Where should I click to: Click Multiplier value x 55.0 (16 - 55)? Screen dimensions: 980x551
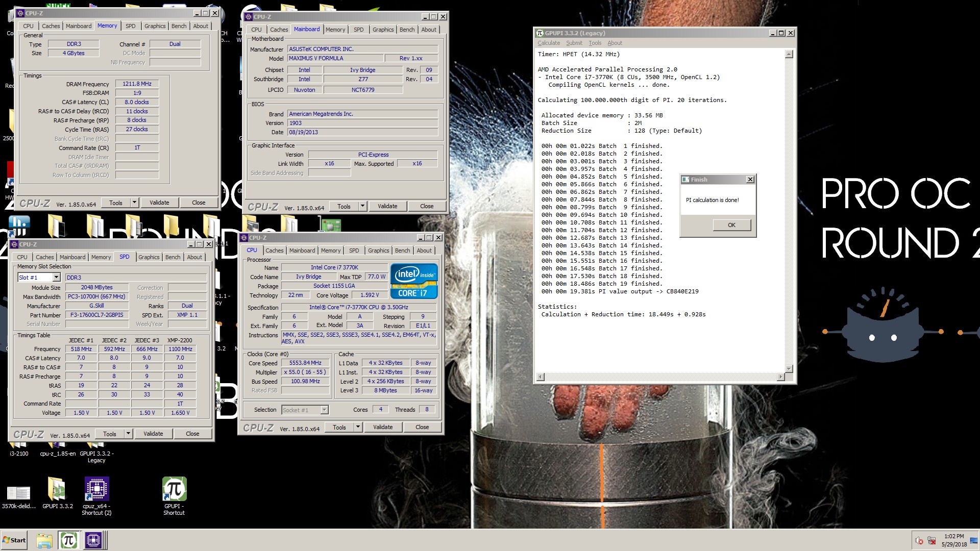click(305, 372)
